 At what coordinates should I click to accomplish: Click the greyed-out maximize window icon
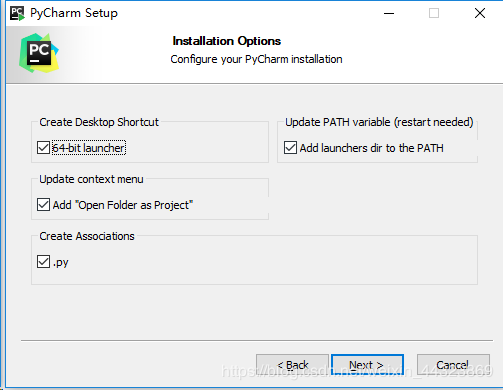click(434, 13)
